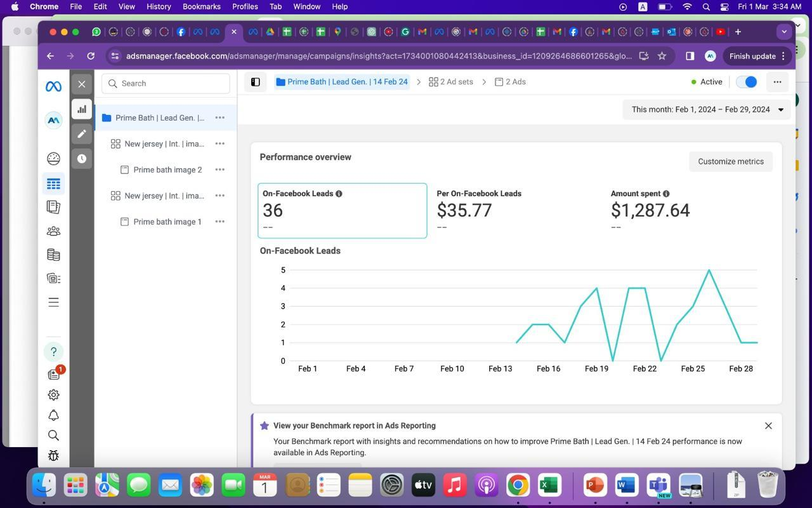
Task: Close the campaign side panel with X
Action: point(82,84)
